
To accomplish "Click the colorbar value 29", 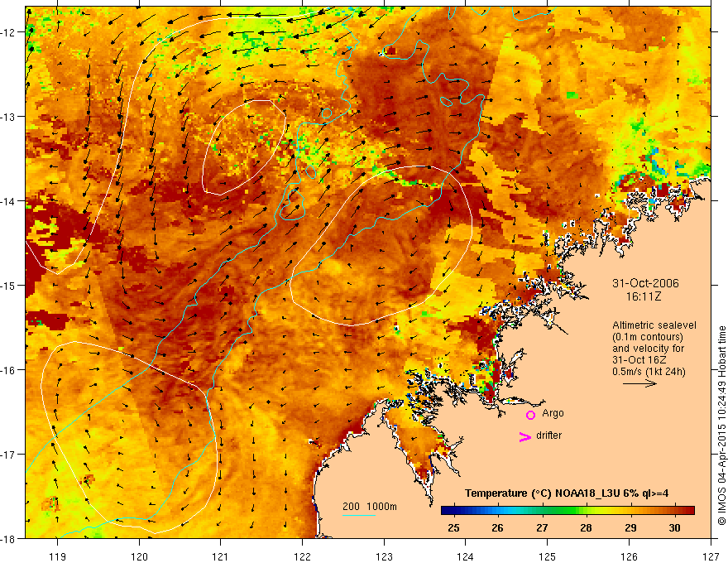I will coord(630,527).
